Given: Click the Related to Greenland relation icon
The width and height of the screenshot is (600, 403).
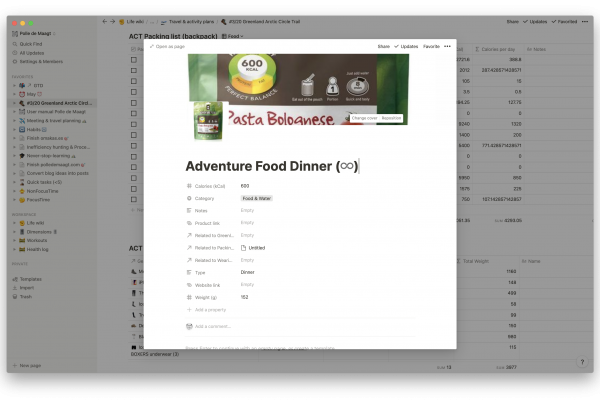Looking at the screenshot, I should pyautogui.click(x=189, y=235).
